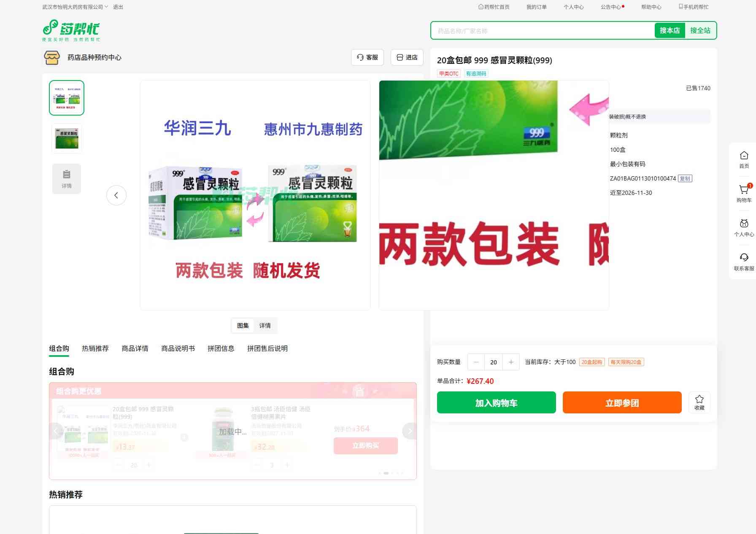Viewport: 756px width, 534px height.
Task: Switch gallery view to 图集
Action: coord(243,326)
